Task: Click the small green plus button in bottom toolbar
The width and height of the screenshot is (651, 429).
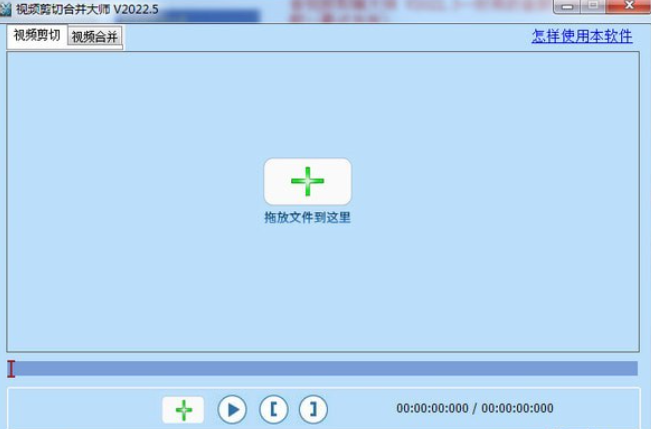Action: click(183, 409)
